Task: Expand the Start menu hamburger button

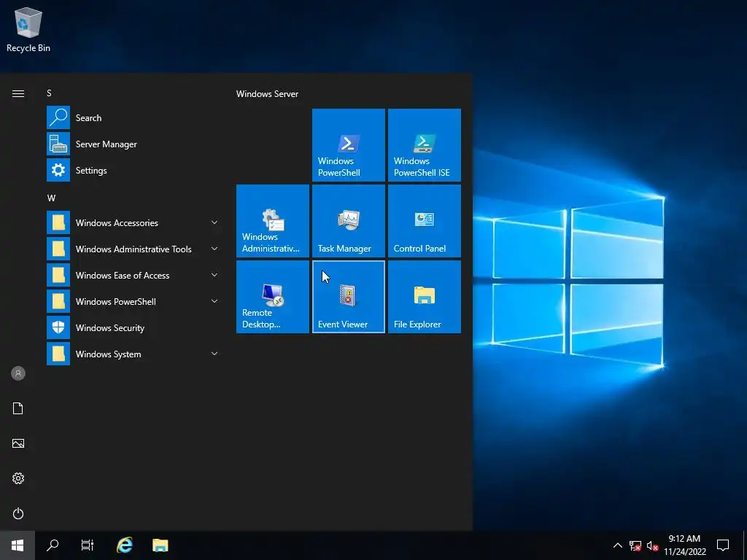Action: point(18,93)
